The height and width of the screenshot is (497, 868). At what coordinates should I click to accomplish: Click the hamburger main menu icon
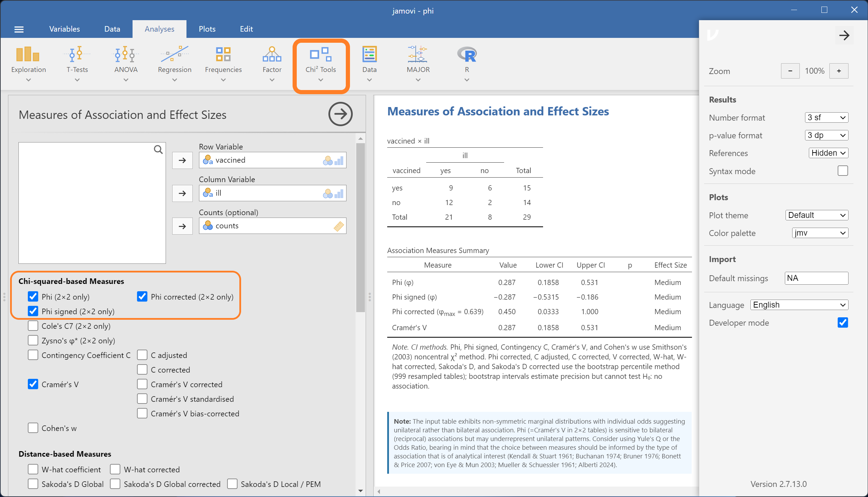pyautogui.click(x=19, y=29)
